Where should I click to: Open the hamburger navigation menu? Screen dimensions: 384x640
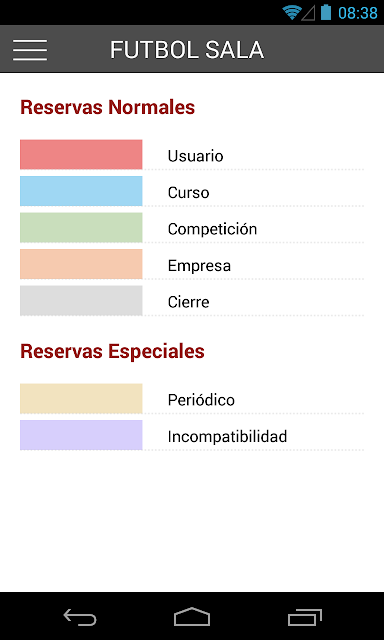(x=30, y=50)
